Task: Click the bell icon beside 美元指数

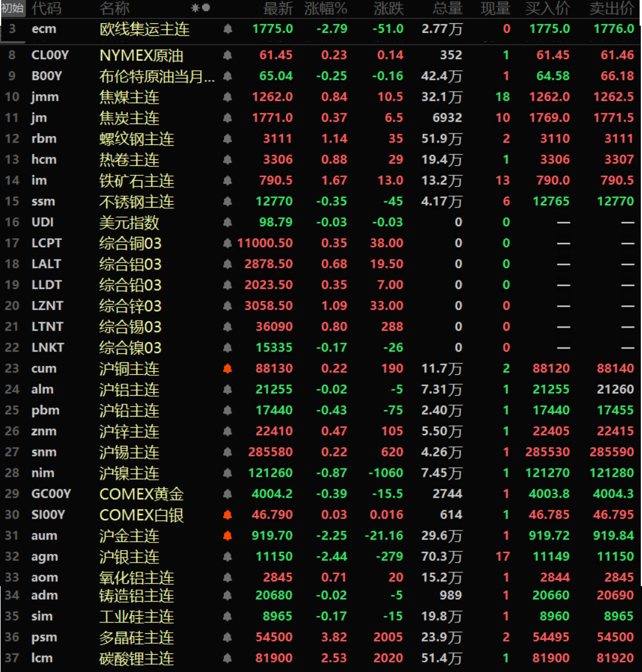Action: coord(228,223)
